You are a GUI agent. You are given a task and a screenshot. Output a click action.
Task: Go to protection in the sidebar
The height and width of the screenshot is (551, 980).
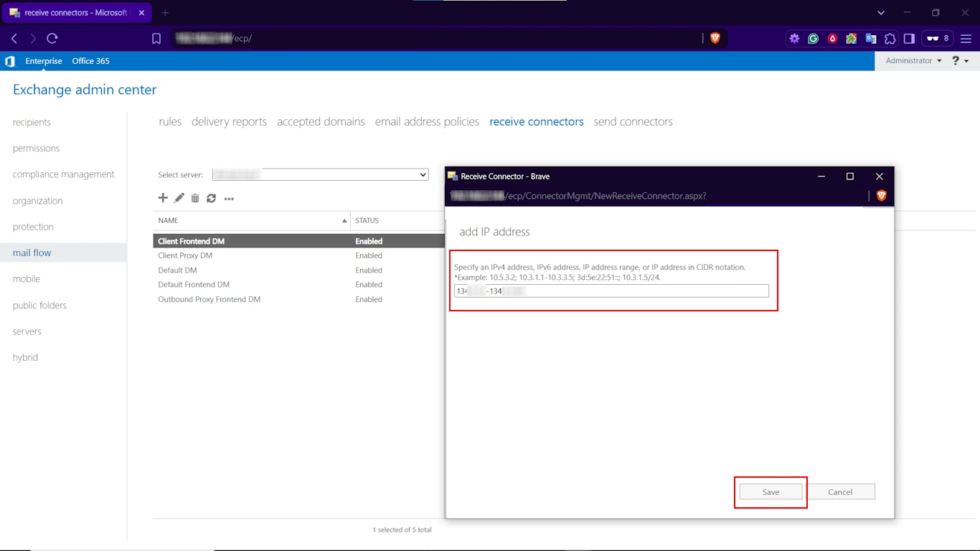click(x=33, y=227)
